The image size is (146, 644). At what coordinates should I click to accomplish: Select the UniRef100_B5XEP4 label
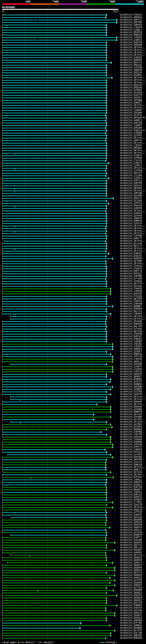pos(131,32)
